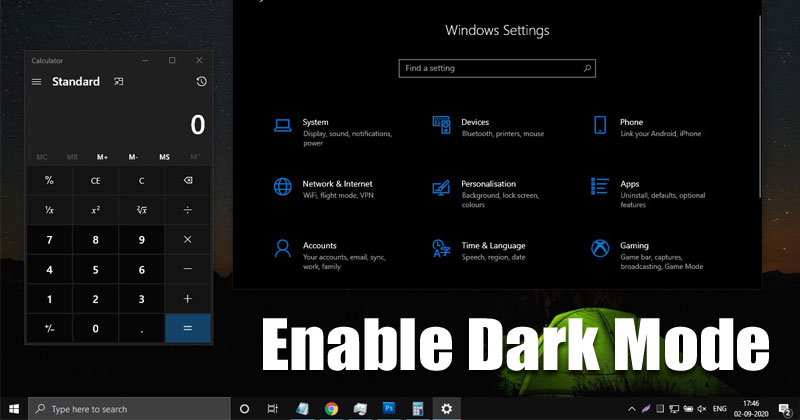Viewport: 800px width, 420px height.
Task: Open the Action Center notifications icon
Action: [x=786, y=409]
